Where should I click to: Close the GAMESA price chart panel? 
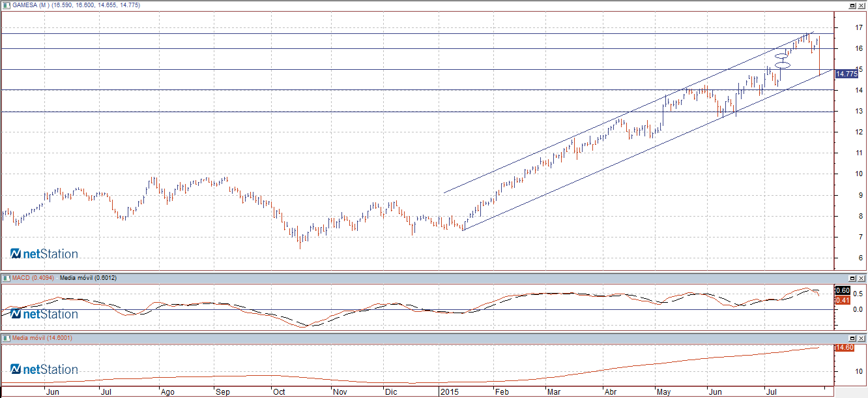pyautogui.click(x=861, y=5)
